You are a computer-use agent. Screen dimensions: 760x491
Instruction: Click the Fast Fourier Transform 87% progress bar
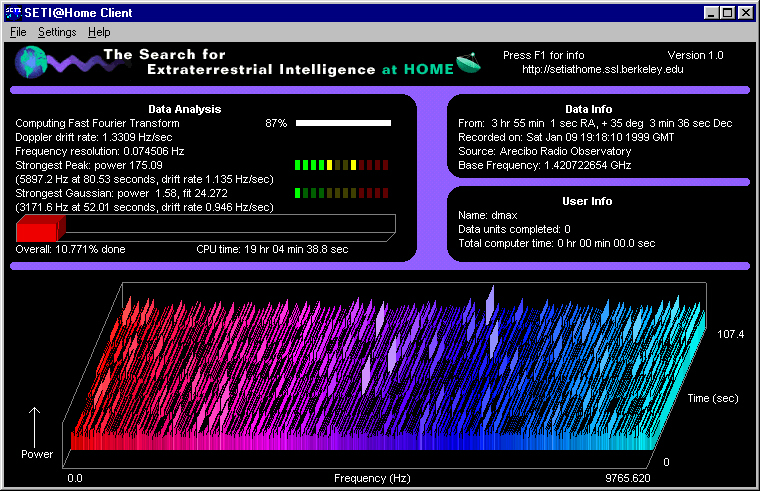tap(343, 123)
